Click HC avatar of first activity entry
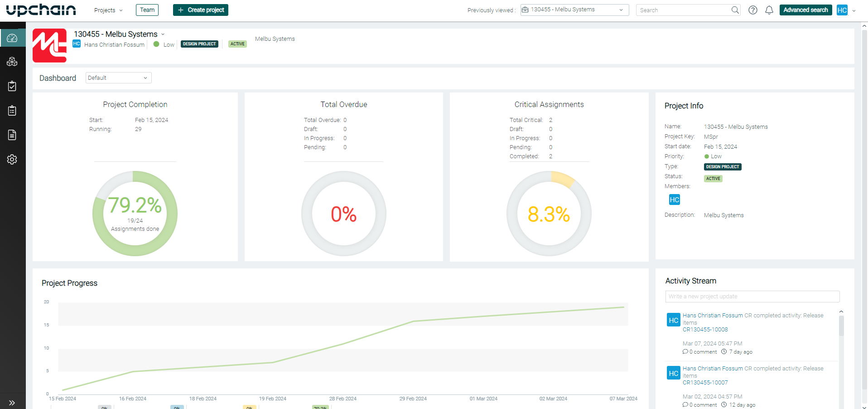 click(674, 320)
